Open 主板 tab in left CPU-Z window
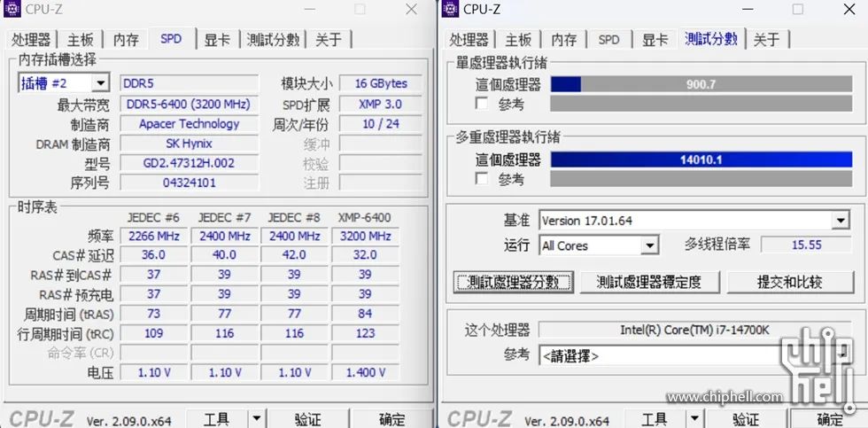 click(81, 39)
